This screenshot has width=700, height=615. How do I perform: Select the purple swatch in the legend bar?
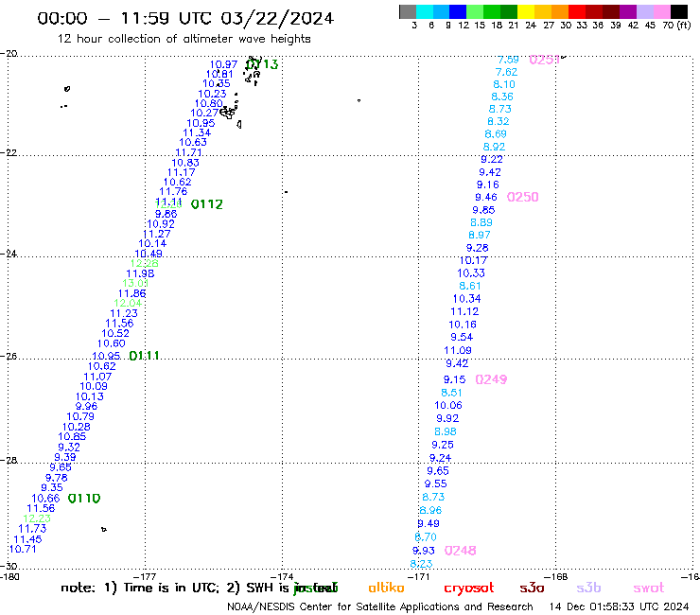coord(628,11)
